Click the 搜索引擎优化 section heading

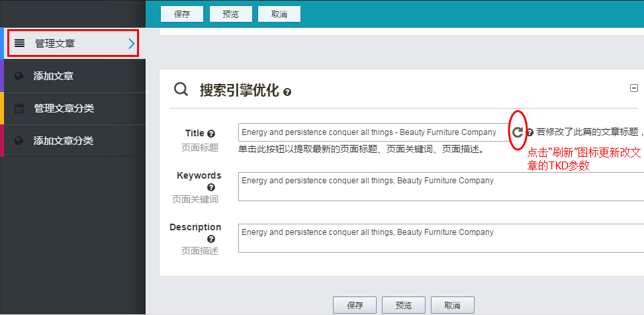[x=240, y=90]
